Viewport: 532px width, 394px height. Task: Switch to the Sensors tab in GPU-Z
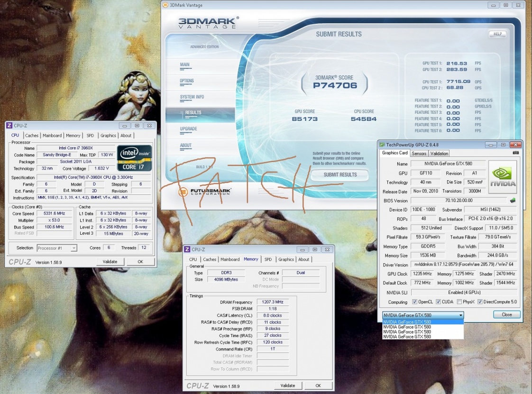[x=419, y=154]
